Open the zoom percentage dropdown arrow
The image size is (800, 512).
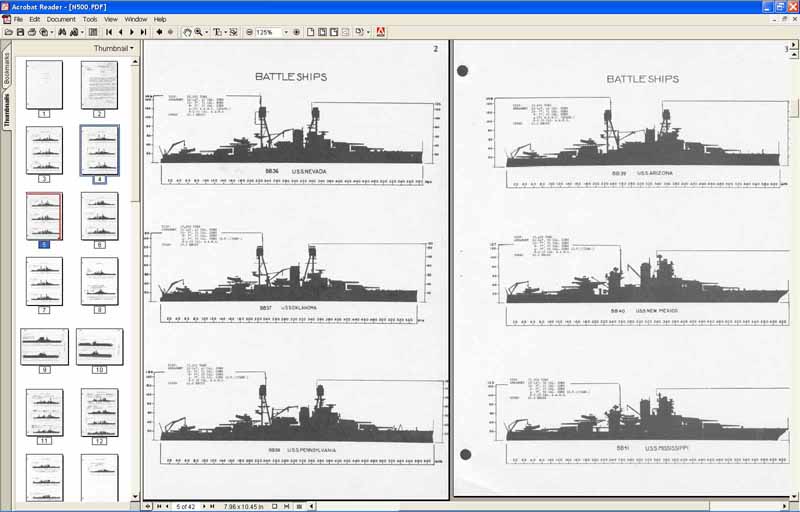point(286,32)
